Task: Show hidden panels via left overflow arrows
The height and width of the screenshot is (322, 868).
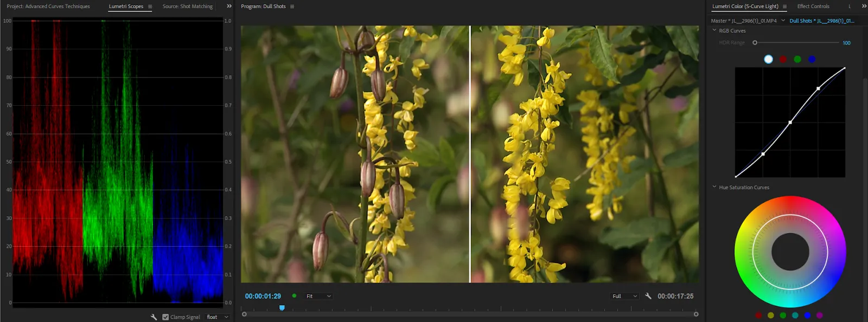Action: pyautogui.click(x=229, y=7)
